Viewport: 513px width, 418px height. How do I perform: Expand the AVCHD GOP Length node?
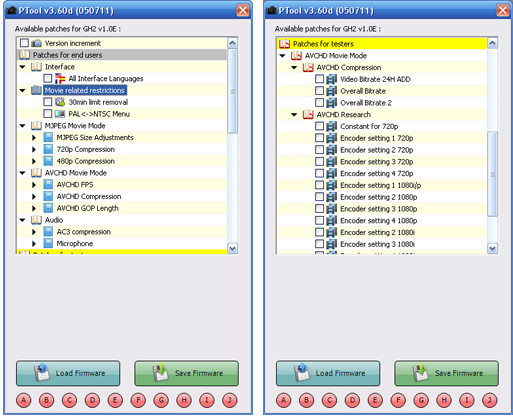pyautogui.click(x=34, y=208)
